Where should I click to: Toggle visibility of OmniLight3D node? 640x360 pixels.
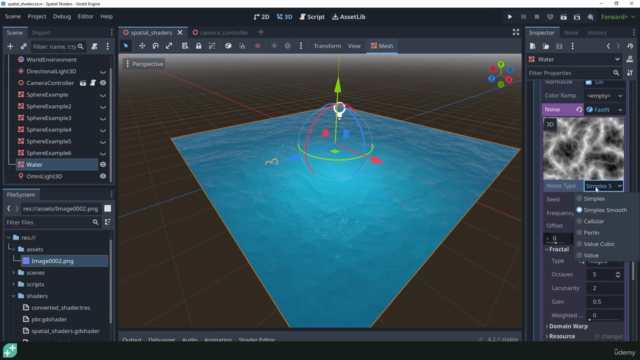click(x=103, y=176)
